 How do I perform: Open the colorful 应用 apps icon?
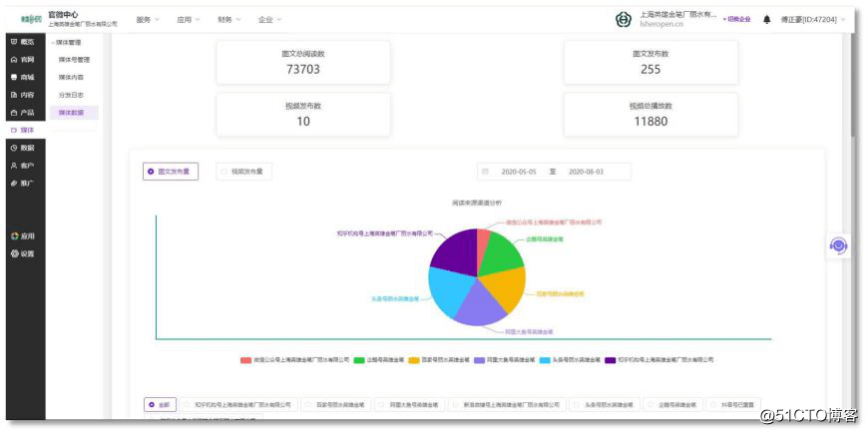pos(15,236)
